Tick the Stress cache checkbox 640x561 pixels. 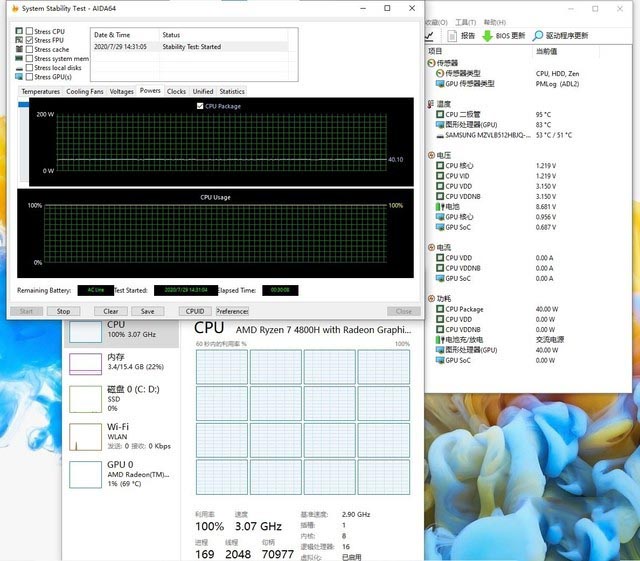point(29,49)
